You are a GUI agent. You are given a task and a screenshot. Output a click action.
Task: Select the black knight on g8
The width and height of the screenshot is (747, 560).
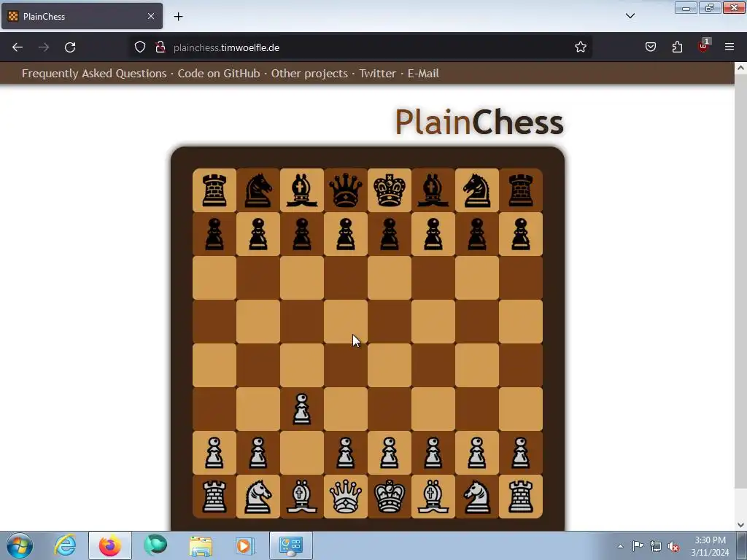[x=477, y=190]
